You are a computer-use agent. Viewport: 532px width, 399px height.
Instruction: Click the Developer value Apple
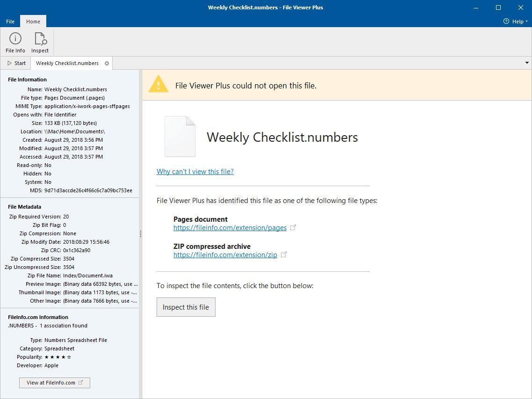(51, 365)
